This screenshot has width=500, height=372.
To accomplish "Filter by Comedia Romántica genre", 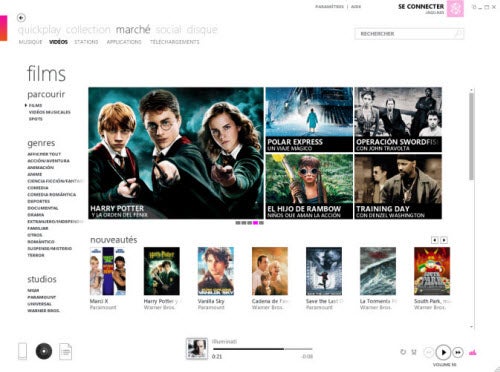I will pos(52,195).
